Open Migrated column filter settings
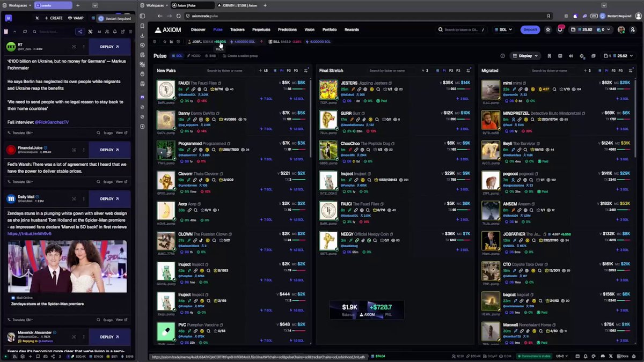The height and width of the screenshot is (362, 644). [x=631, y=70]
